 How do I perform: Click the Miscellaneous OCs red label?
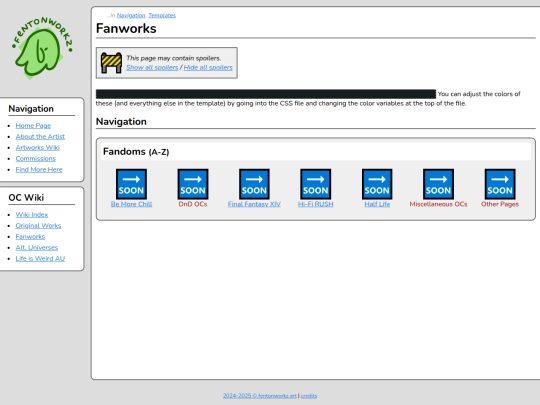(438, 204)
